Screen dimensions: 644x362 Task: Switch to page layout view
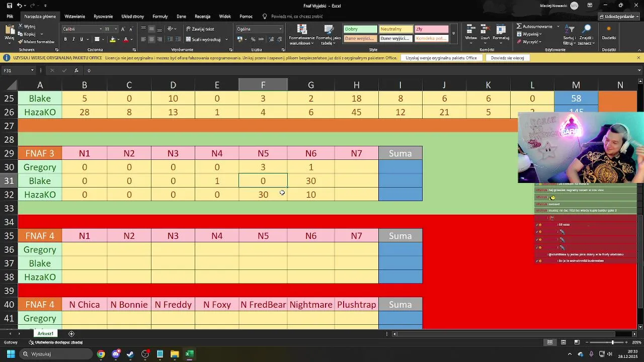point(563,342)
